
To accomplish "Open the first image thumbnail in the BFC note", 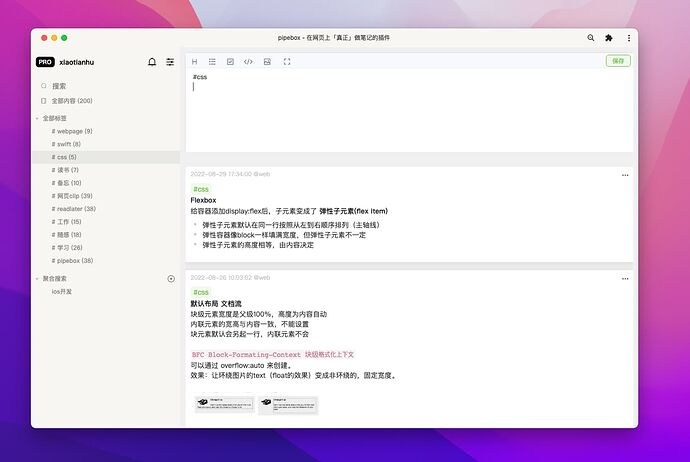I will (224, 405).
